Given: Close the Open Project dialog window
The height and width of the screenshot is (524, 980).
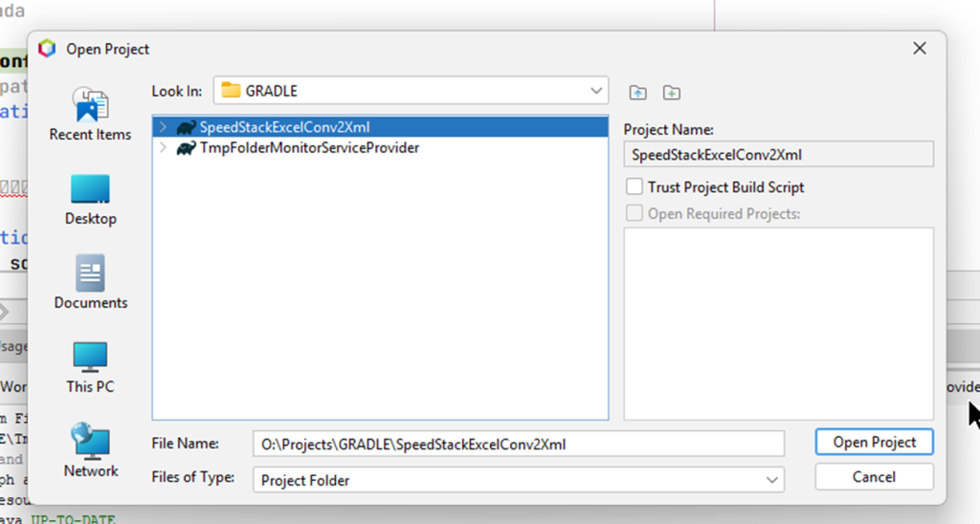Looking at the screenshot, I should pyautogui.click(x=920, y=49).
